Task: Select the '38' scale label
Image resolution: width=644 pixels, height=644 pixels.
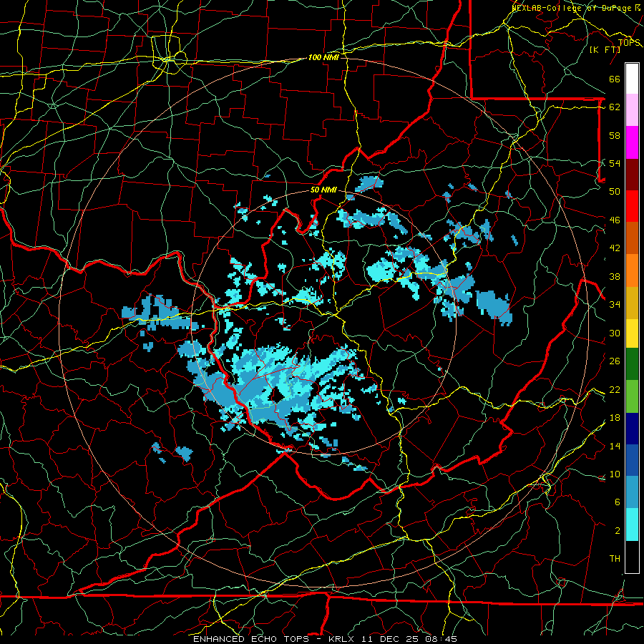Action: click(x=615, y=276)
